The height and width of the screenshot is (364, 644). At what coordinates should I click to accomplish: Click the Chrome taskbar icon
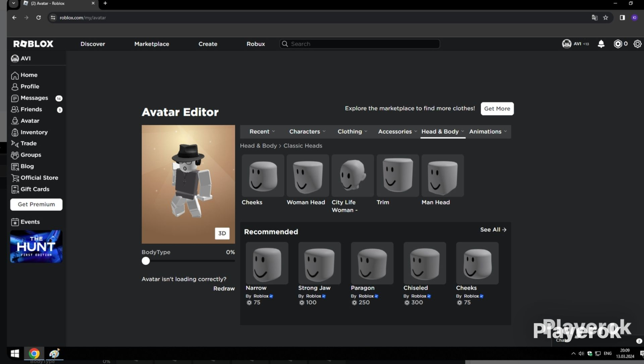pyautogui.click(x=34, y=353)
